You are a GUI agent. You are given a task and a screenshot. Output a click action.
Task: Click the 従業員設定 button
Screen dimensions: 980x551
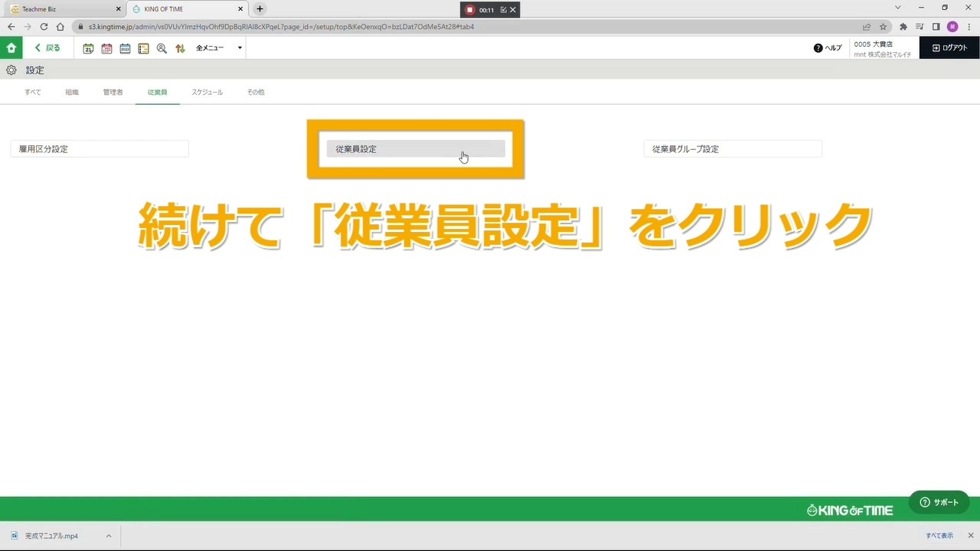pos(415,149)
